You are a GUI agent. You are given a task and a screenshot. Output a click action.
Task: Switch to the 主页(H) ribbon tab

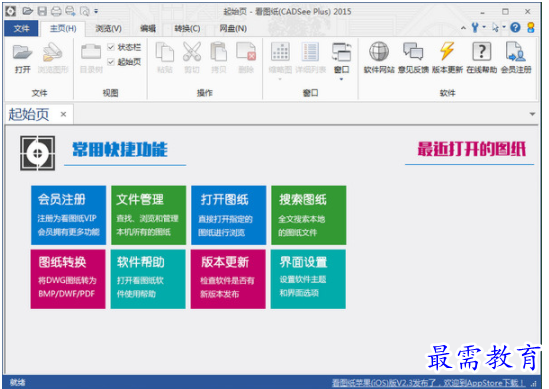coord(63,28)
